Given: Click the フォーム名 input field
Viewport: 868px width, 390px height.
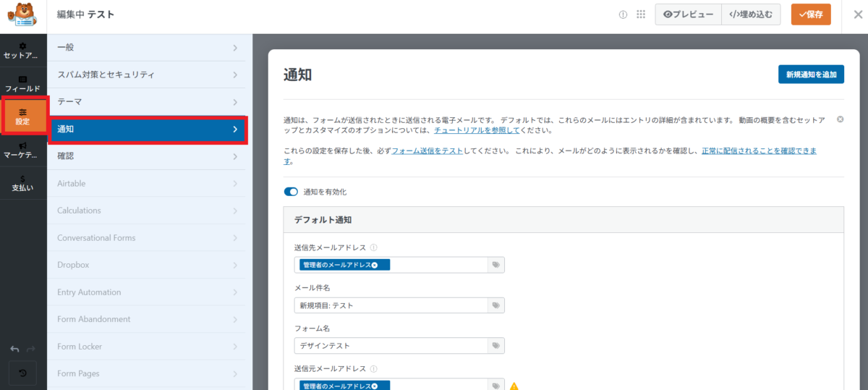Looking at the screenshot, I should pos(391,346).
